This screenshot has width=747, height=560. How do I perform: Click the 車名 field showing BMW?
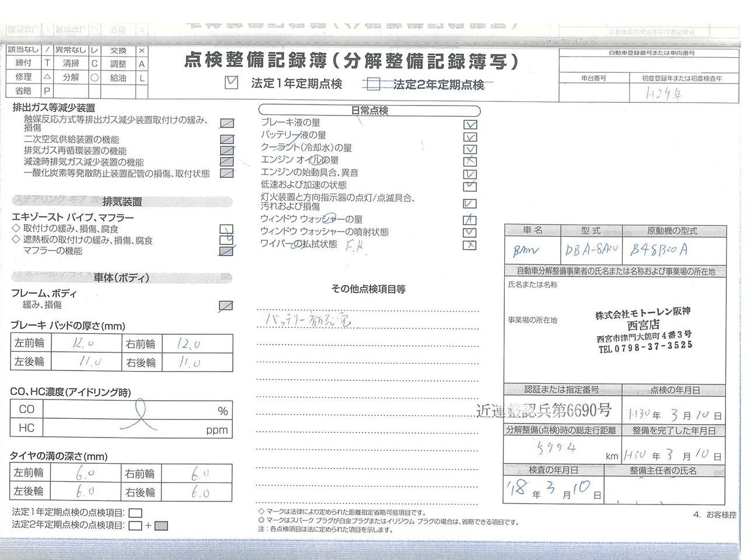click(x=533, y=250)
